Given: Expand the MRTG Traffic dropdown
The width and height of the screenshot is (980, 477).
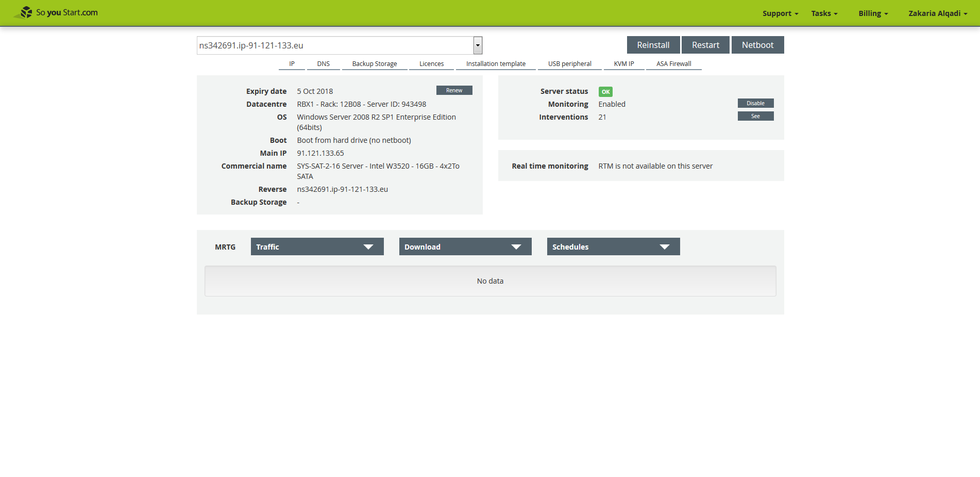Looking at the screenshot, I should (x=317, y=246).
